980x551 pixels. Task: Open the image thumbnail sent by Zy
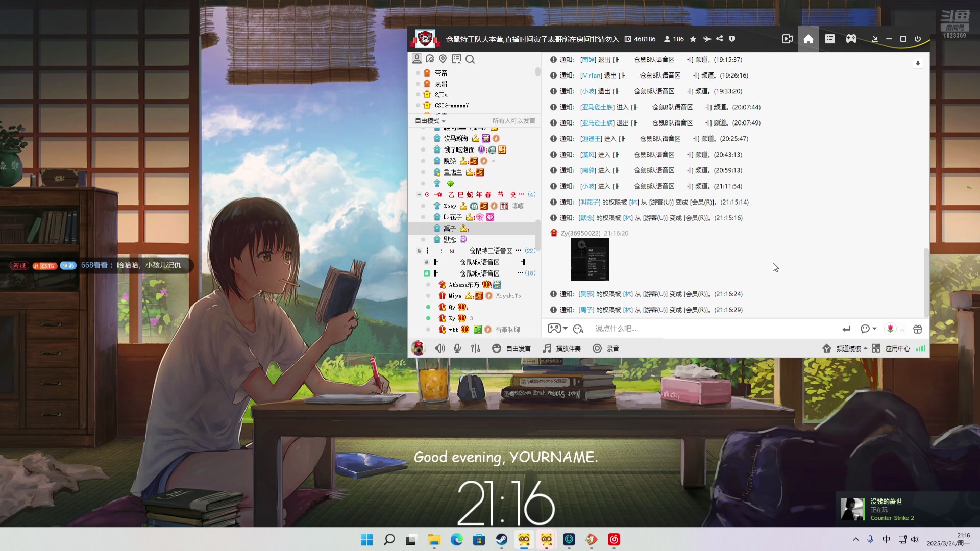tap(590, 260)
